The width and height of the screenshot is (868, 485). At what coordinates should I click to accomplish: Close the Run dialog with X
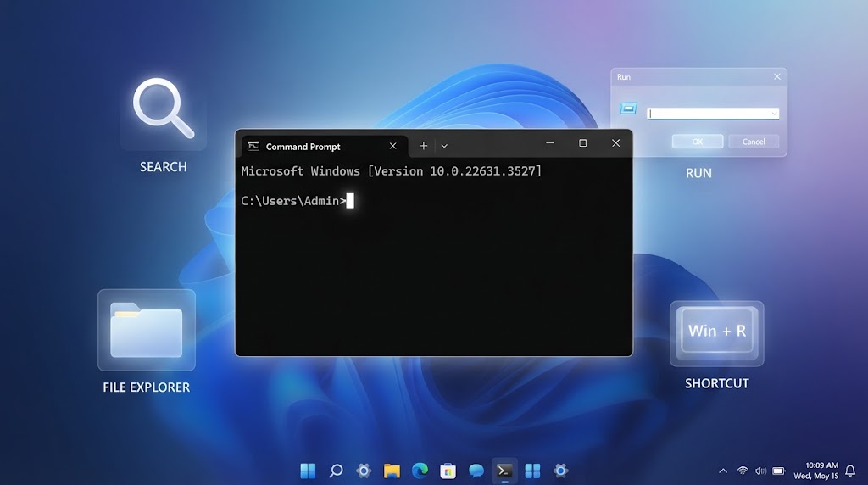[x=777, y=77]
